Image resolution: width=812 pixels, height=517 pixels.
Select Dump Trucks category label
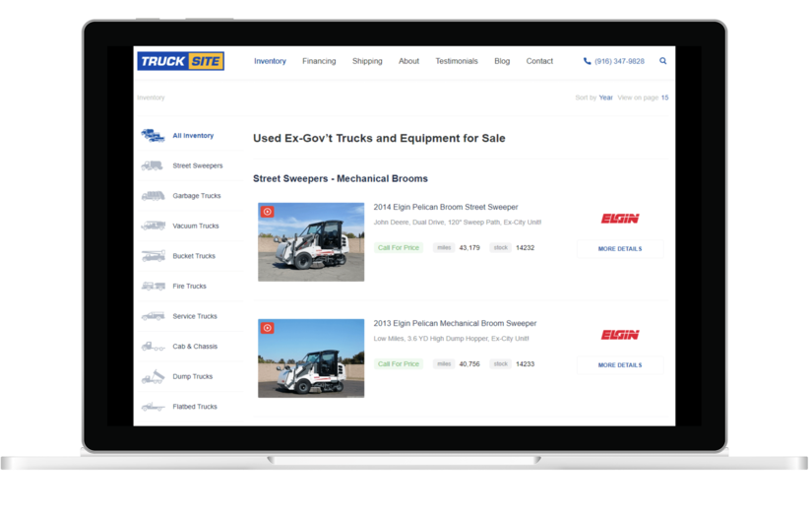click(x=193, y=376)
